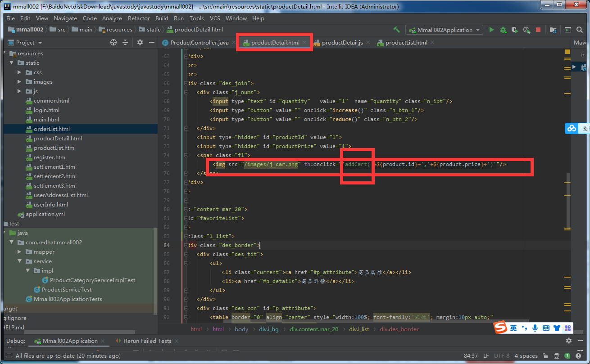The height and width of the screenshot is (364, 590).
Task: Collapse the static folder
Action: pyautogui.click(x=11, y=63)
